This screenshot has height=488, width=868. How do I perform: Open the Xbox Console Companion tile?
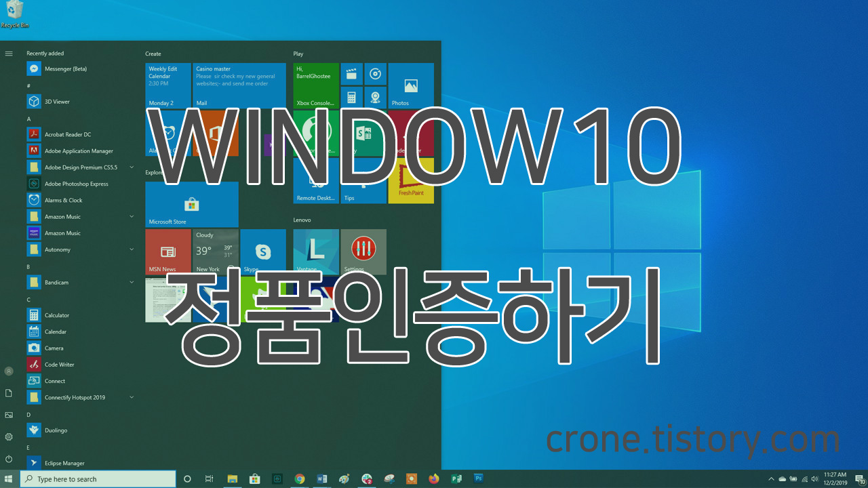[x=316, y=85]
